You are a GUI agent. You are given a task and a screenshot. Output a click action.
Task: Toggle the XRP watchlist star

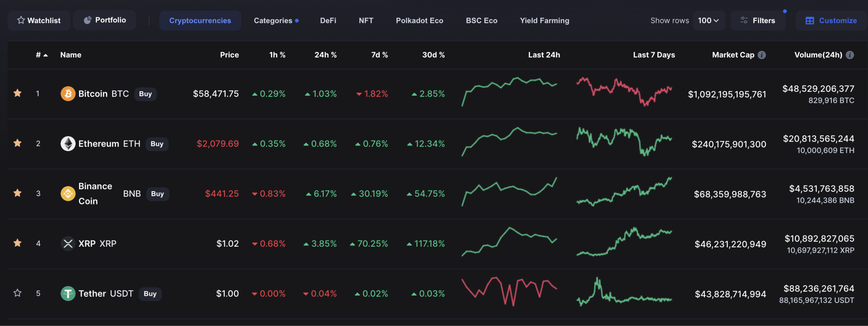[18, 243]
